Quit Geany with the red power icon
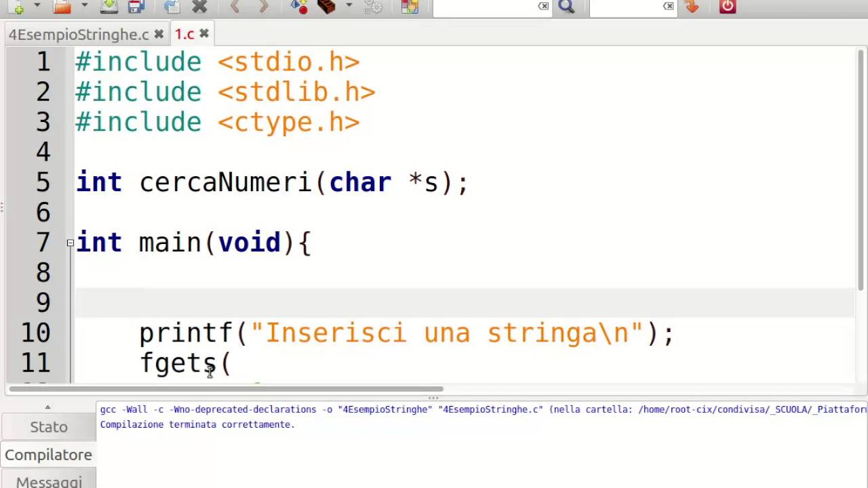This screenshot has height=488, width=868. point(728,6)
